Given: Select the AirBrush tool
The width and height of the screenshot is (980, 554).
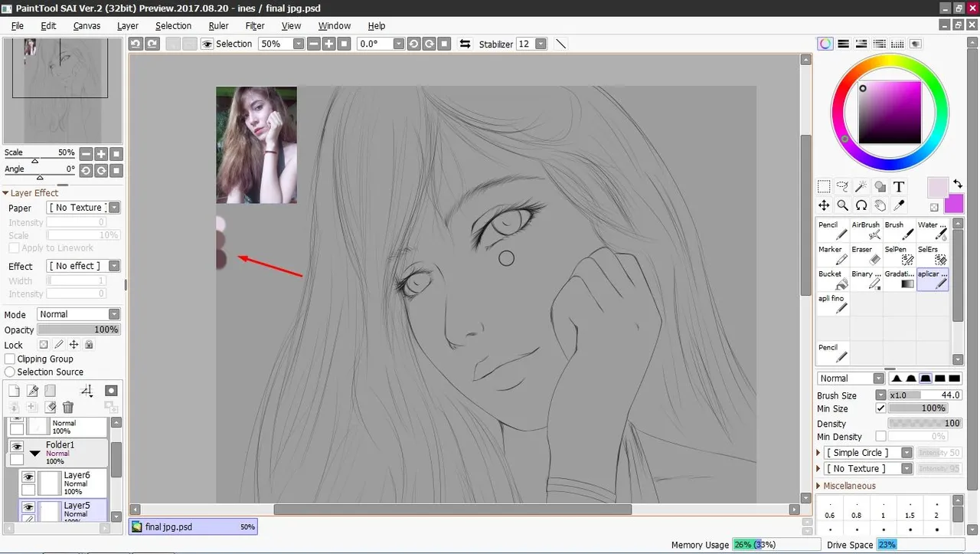Looking at the screenshot, I should pyautogui.click(x=866, y=230).
